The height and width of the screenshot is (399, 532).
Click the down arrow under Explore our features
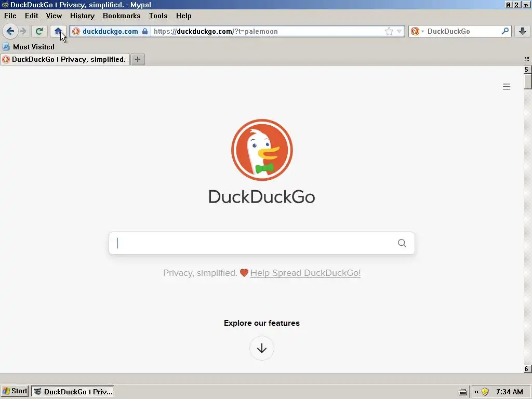point(262,348)
